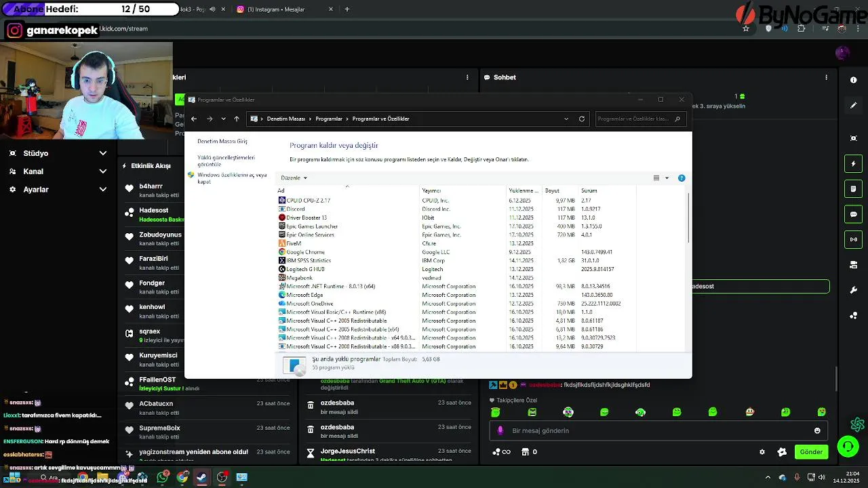Go back in Control Panel window

[x=194, y=119]
